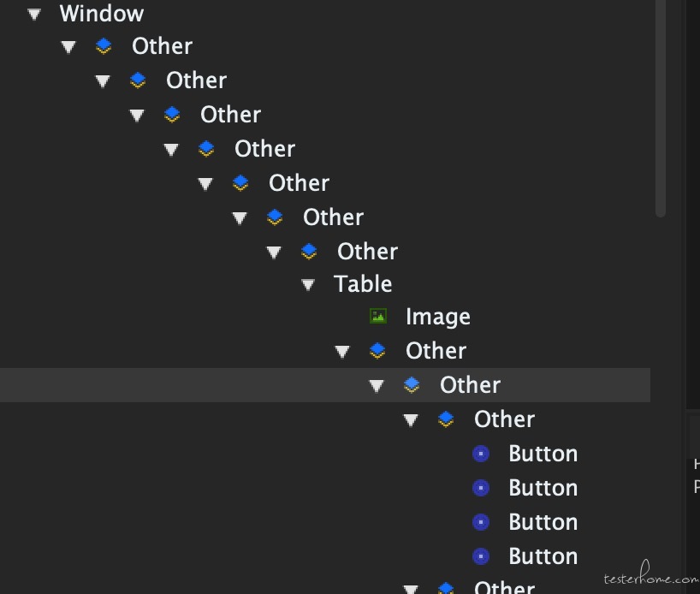Collapse the Table node
700x594 pixels.
pyautogui.click(x=308, y=284)
